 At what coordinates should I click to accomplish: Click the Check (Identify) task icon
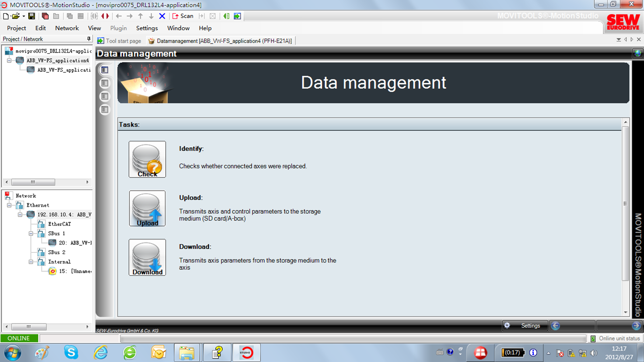147,160
